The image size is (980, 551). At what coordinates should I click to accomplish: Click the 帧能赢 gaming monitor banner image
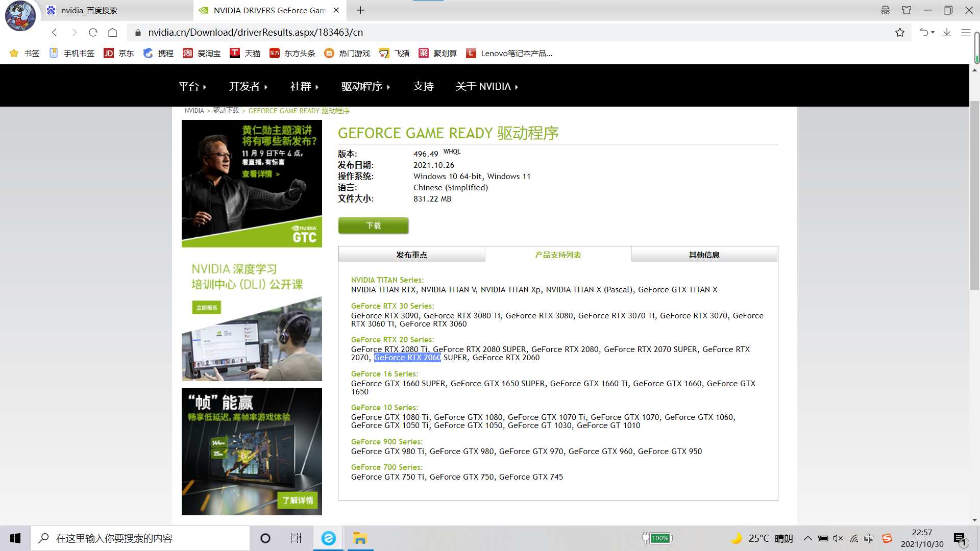point(252,452)
